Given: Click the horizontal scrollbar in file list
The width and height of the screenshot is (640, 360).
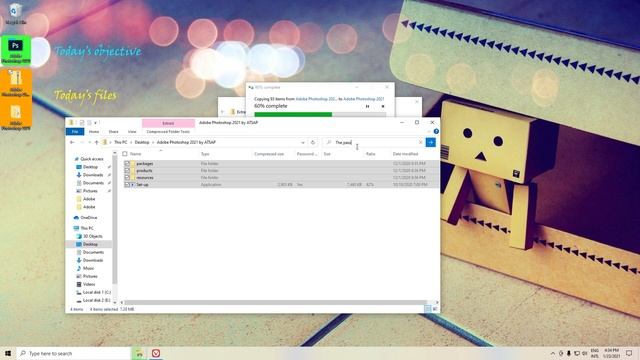Looking at the screenshot, I should pyautogui.click(x=276, y=302).
